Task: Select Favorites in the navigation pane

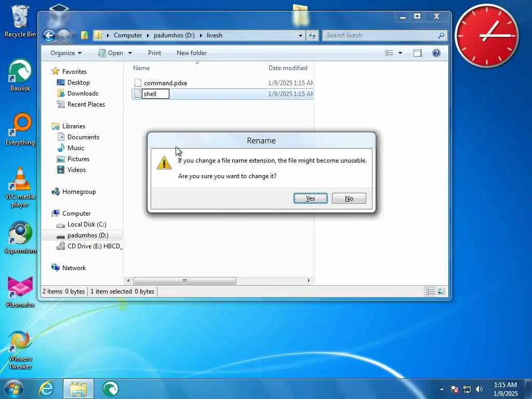Action: (x=74, y=72)
